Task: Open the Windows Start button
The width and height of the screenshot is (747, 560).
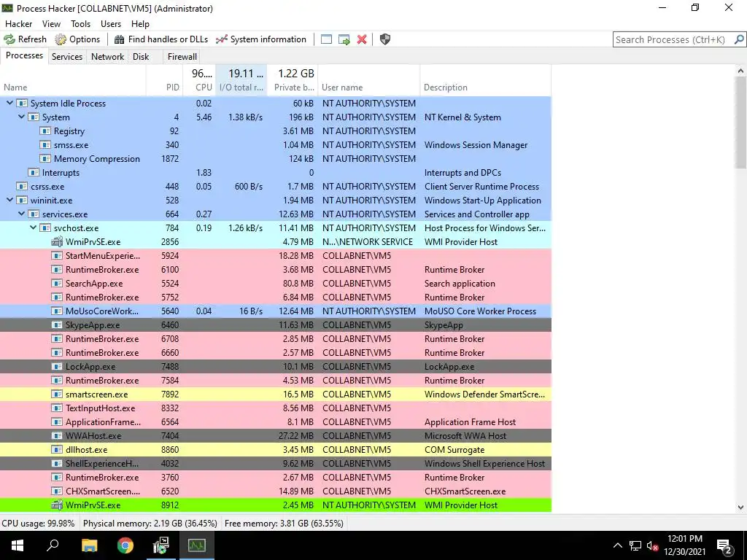Action: 18,545
